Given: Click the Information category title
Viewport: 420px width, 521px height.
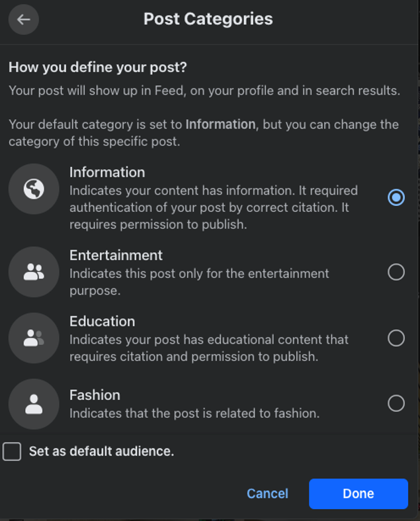Looking at the screenshot, I should tap(107, 172).
